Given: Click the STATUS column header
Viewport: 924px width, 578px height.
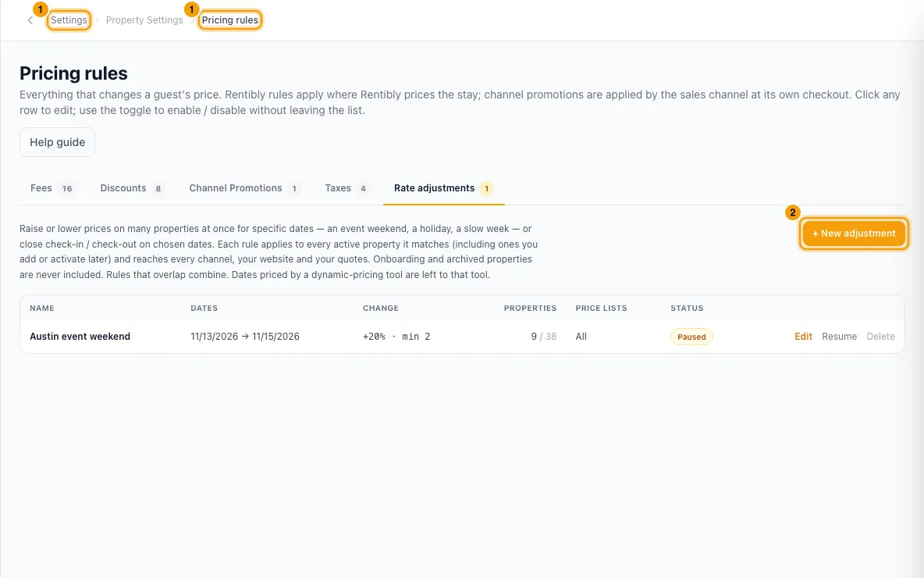Looking at the screenshot, I should pos(687,309).
